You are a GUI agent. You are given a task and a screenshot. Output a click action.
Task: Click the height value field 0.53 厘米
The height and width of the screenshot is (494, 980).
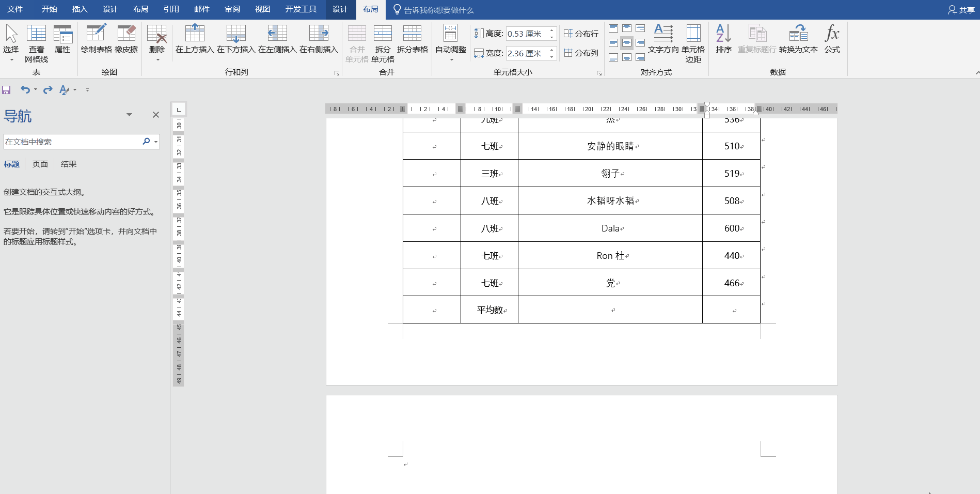coord(527,34)
